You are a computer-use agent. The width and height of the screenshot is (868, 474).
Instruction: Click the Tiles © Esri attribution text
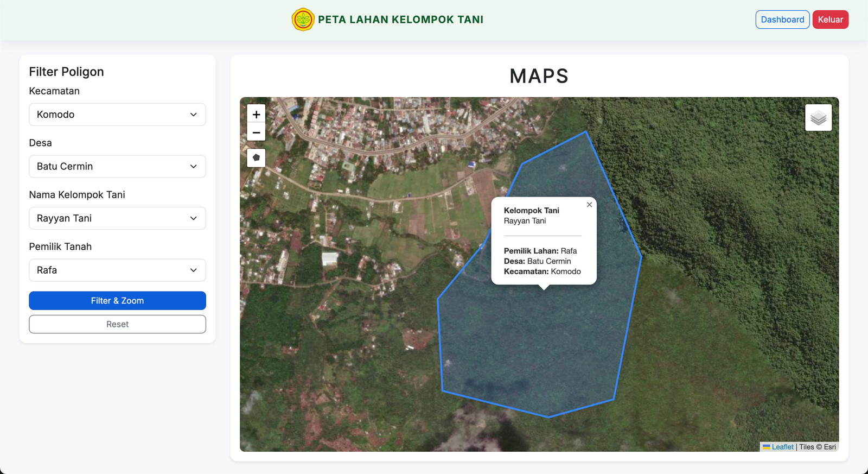tap(818, 447)
